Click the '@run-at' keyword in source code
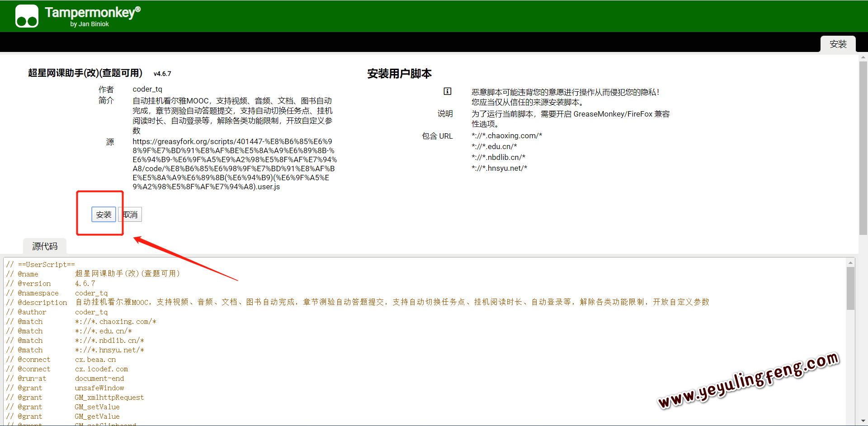Image resolution: width=868 pixels, height=426 pixels. [32, 379]
